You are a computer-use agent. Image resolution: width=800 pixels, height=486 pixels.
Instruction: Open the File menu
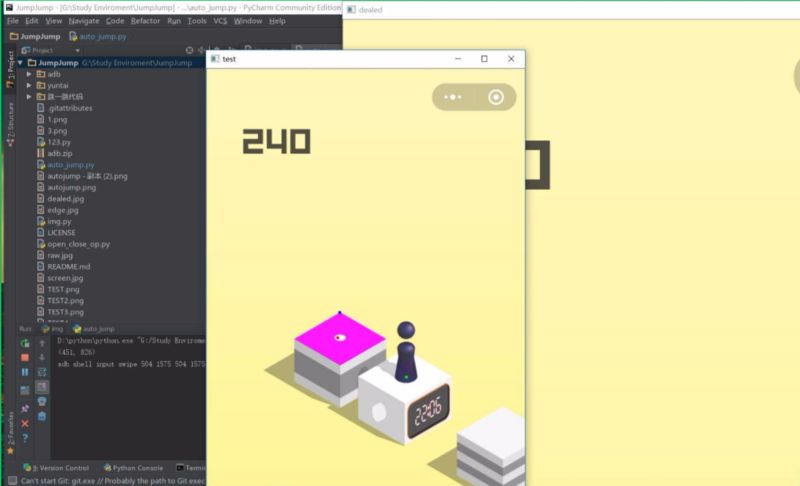(x=13, y=21)
